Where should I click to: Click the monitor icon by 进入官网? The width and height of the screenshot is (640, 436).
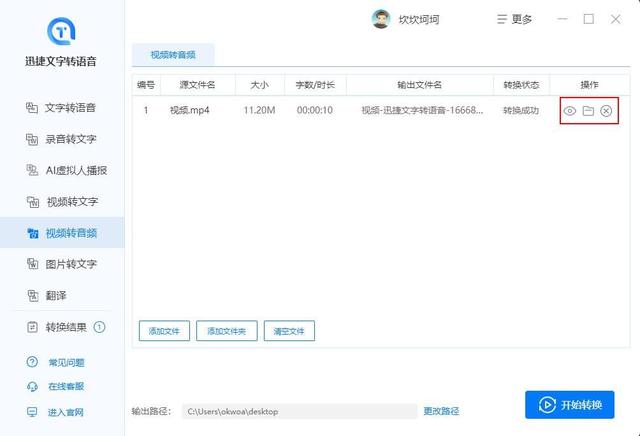coord(32,412)
